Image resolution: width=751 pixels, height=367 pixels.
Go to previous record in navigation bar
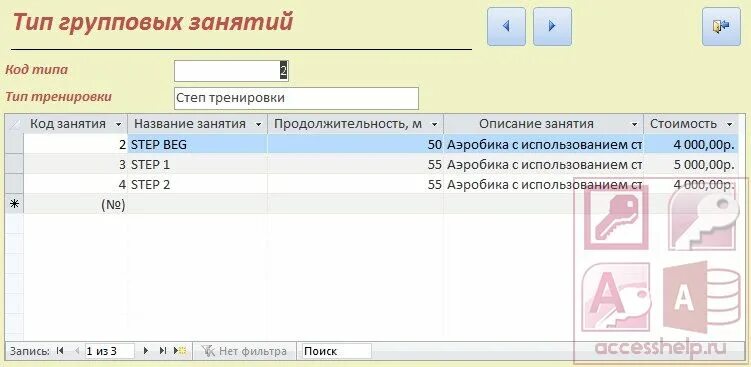[x=77, y=351]
